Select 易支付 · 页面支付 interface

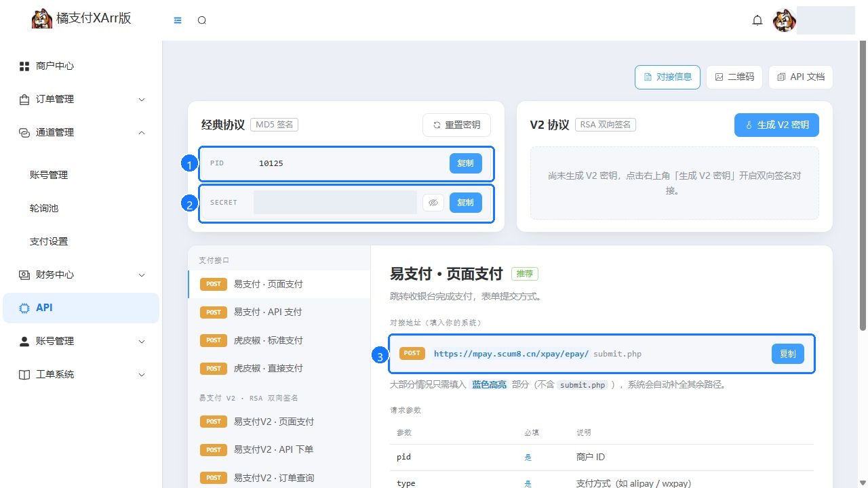tap(279, 284)
